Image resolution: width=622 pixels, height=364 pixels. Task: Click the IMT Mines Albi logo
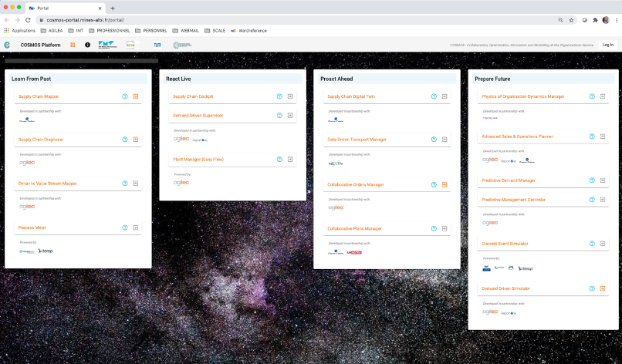107,45
